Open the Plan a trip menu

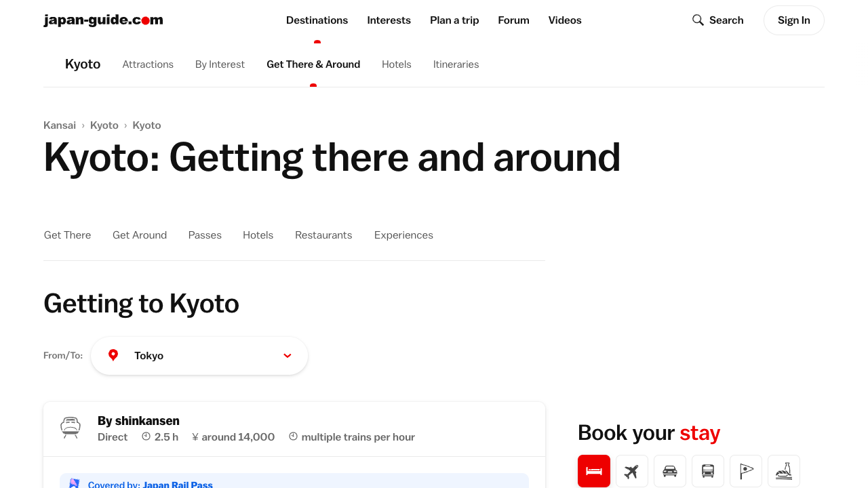(454, 20)
